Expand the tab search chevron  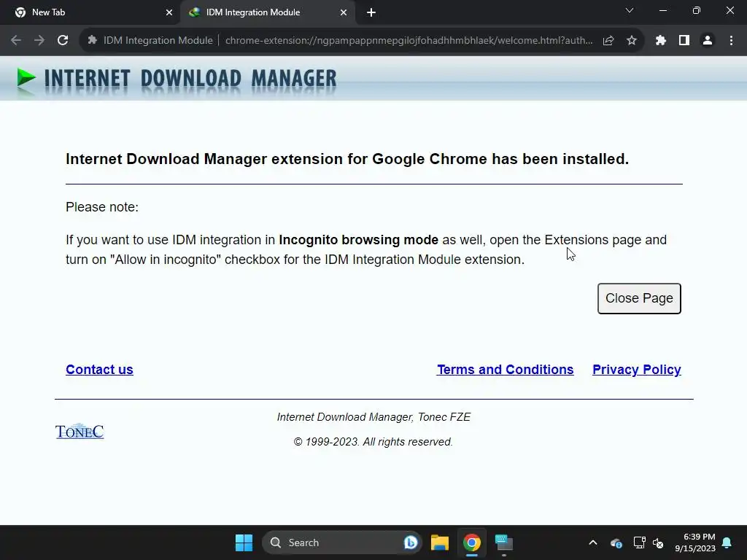click(630, 10)
